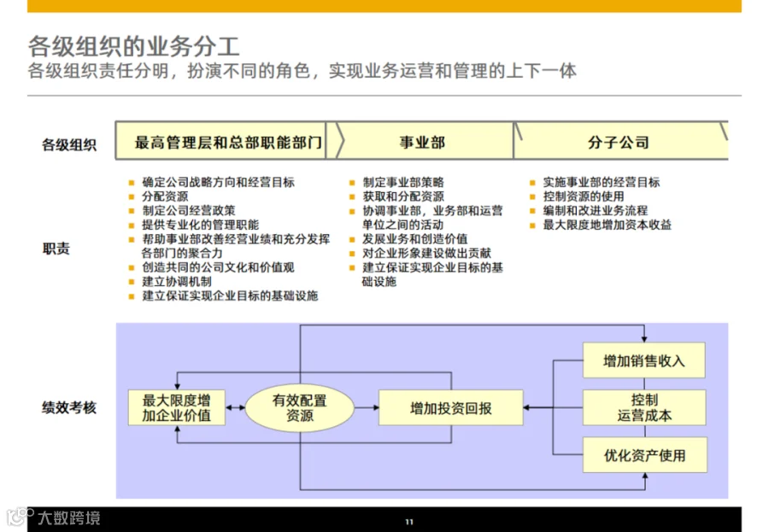Select bullet 对企业形象建设做出贡献
Viewport: 769px width, 532px height.
[x=426, y=254]
